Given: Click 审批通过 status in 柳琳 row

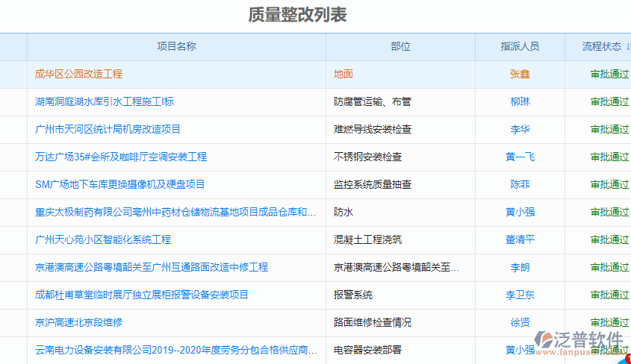Looking at the screenshot, I should (x=609, y=101).
